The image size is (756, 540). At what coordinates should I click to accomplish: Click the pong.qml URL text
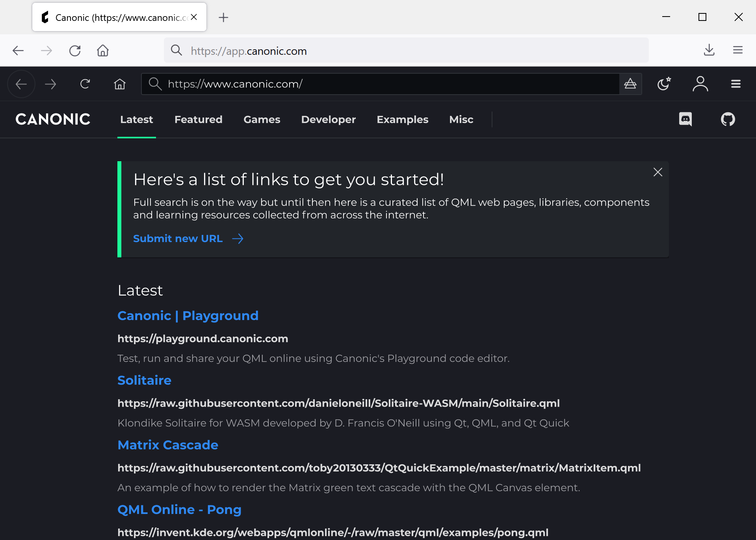click(333, 533)
